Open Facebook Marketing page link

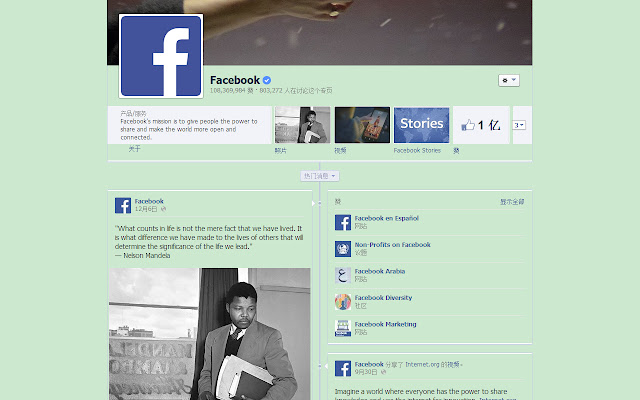pos(385,324)
